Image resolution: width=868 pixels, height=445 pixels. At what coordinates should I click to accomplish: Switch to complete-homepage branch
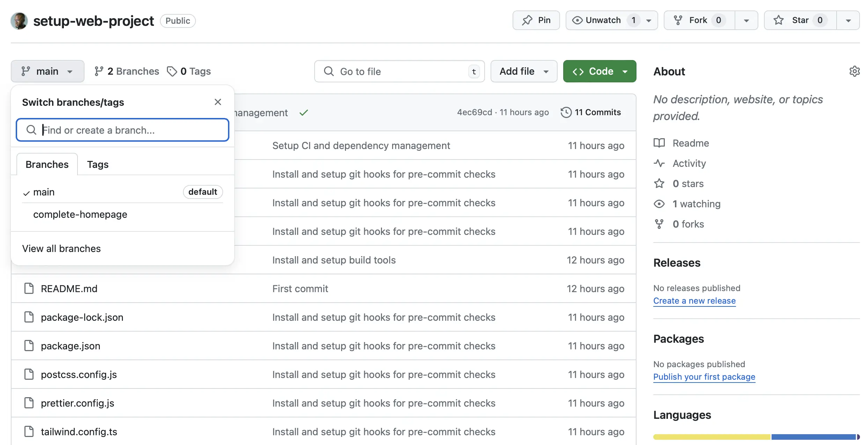click(x=80, y=214)
